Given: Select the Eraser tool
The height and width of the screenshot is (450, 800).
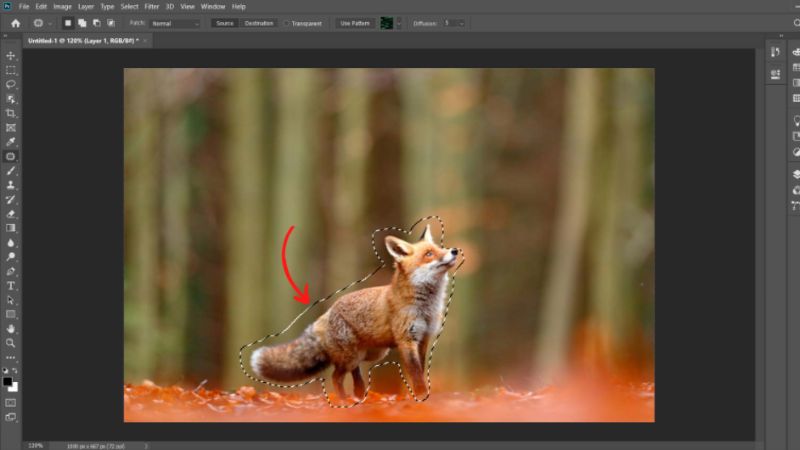Looking at the screenshot, I should [x=10, y=214].
